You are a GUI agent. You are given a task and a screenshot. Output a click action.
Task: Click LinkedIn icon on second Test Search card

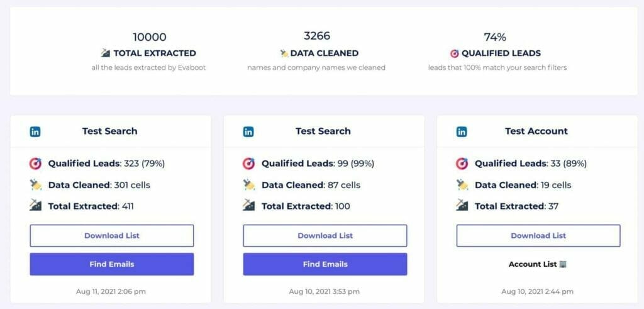tap(248, 132)
